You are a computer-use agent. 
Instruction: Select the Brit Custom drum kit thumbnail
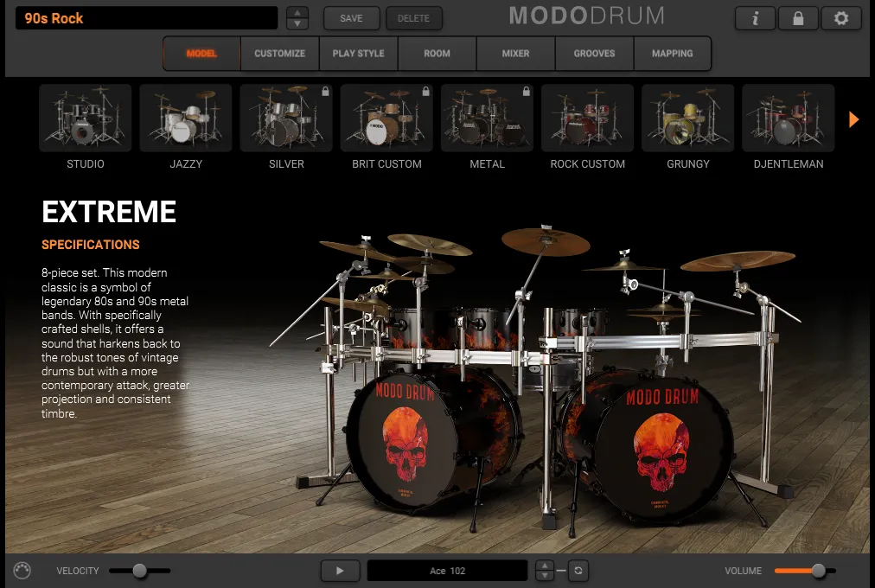[x=386, y=118]
